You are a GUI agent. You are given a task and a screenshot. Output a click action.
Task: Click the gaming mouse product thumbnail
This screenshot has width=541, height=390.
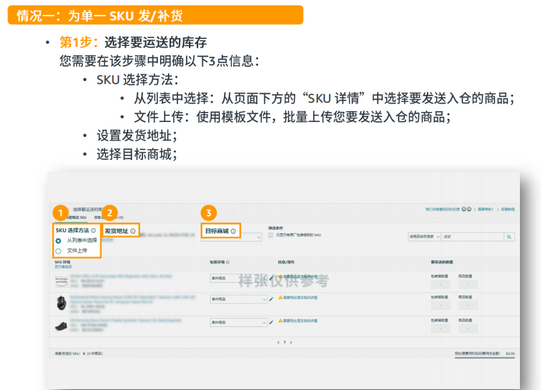coord(61,303)
